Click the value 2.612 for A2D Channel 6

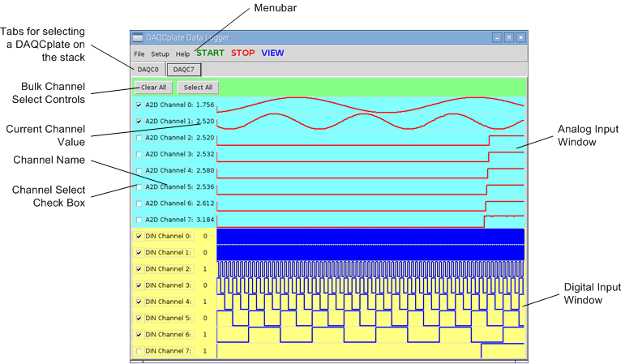(205, 203)
